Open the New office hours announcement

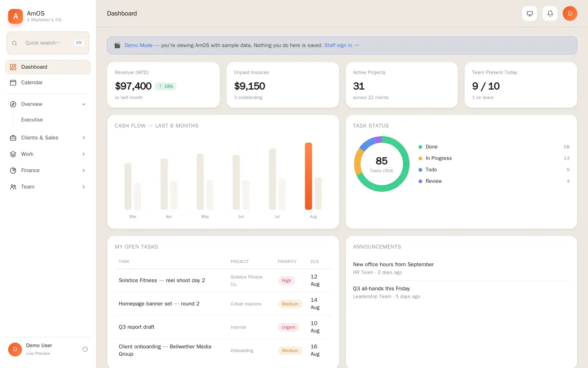(x=393, y=265)
